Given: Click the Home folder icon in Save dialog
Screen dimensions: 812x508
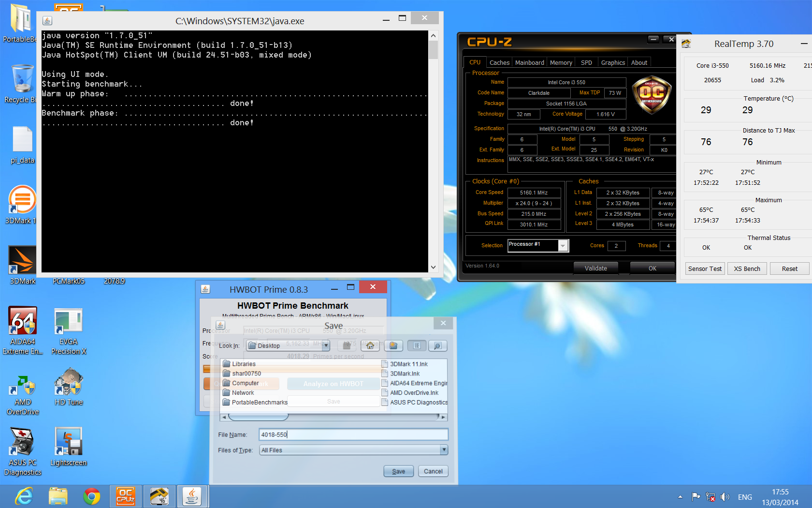Looking at the screenshot, I should point(370,345).
